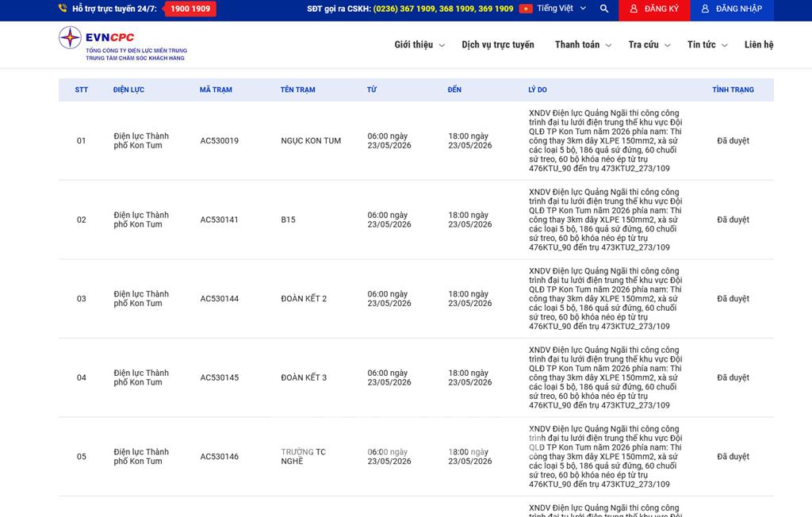
Task: Click the search magnifier icon
Action: [603, 9]
